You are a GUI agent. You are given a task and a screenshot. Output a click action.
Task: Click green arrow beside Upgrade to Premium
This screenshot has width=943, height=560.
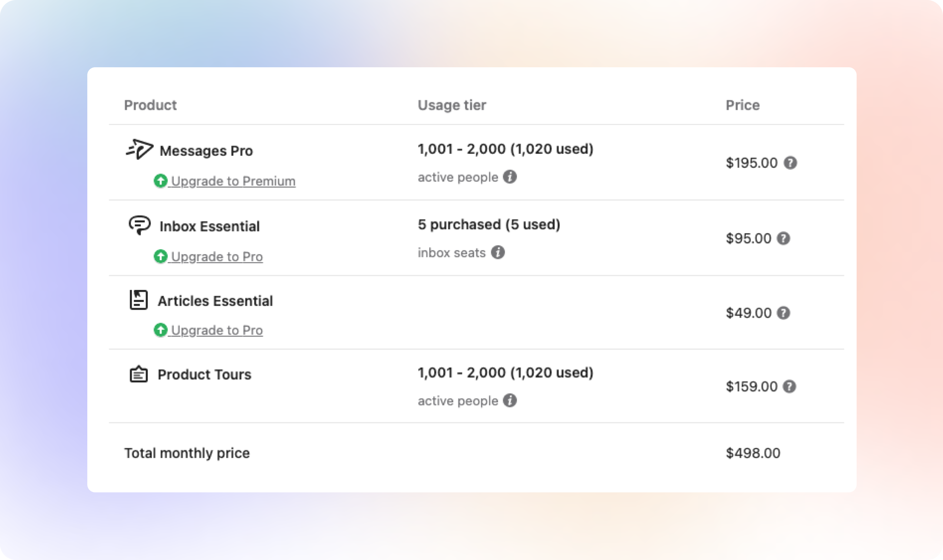coord(160,181)
